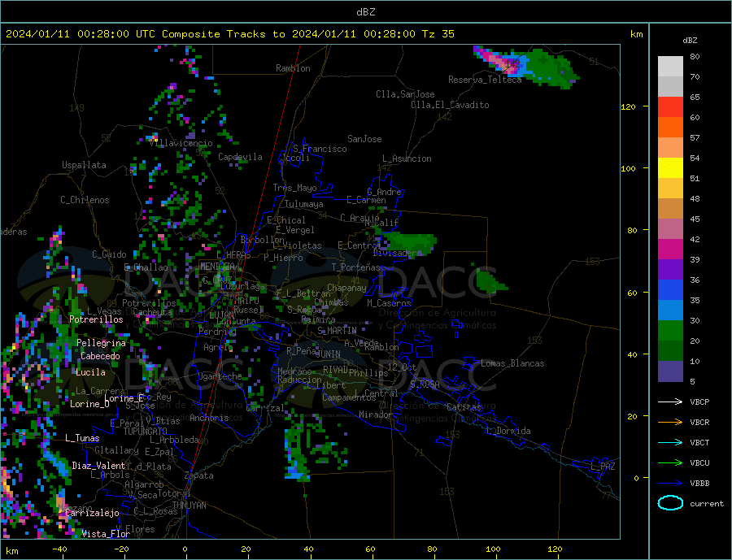Click the 'current' legend label
The image size is (732, 560).
[707, 504]
